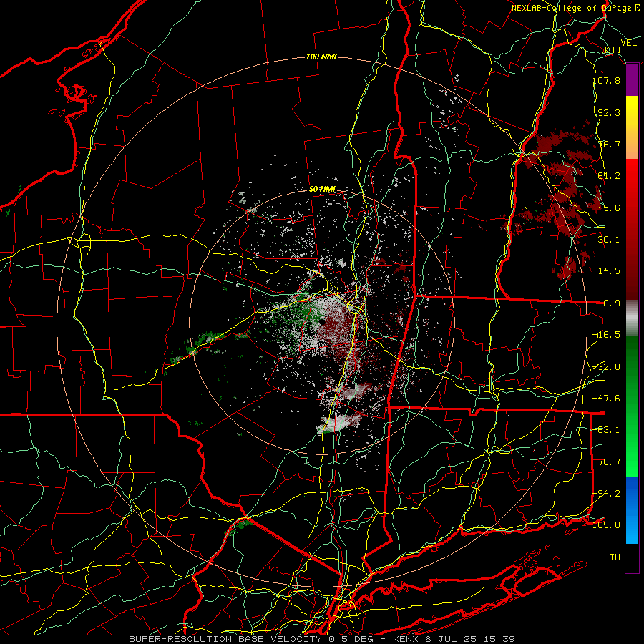The image size is (644, 644).
Task: Click the blue segment of the velocity color bar
Action: coord(632,510)
